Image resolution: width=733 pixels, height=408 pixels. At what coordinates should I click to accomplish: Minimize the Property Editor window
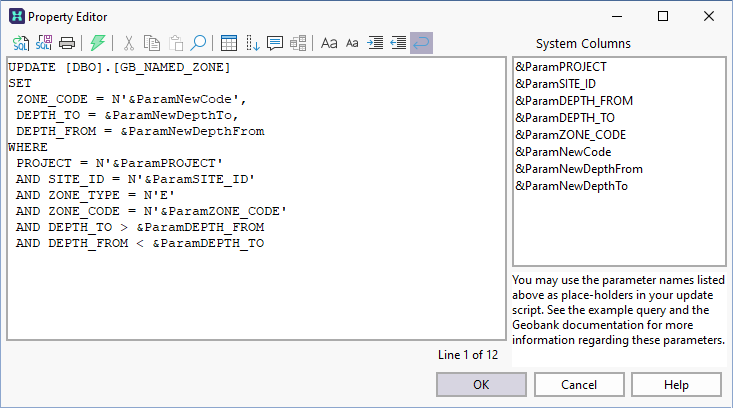(617, 16)
